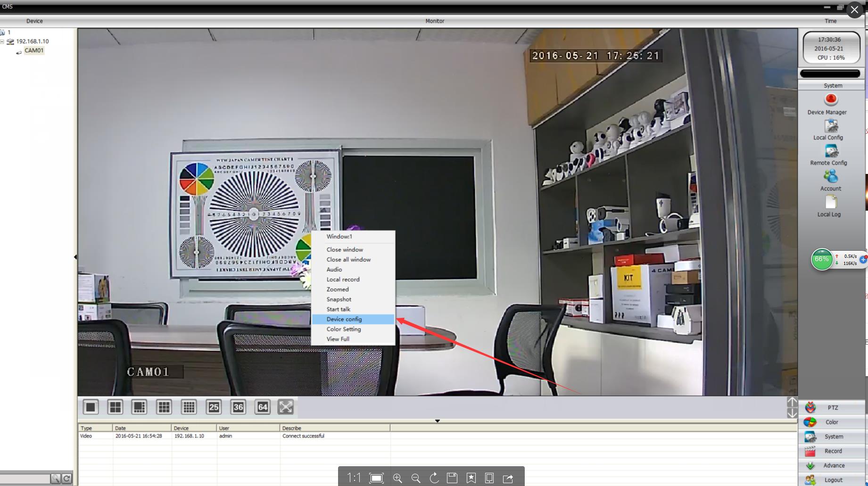The width and height of the screenshot is (868, 486).
Task: Toggle full screen with the crossed-arrows icon
Action: point(286,407)
